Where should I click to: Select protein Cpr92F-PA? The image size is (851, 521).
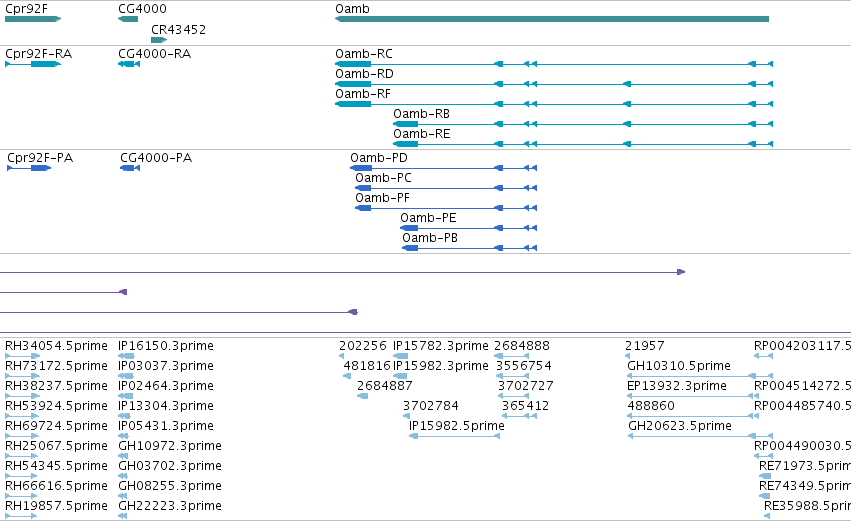(x=40, y=158)
